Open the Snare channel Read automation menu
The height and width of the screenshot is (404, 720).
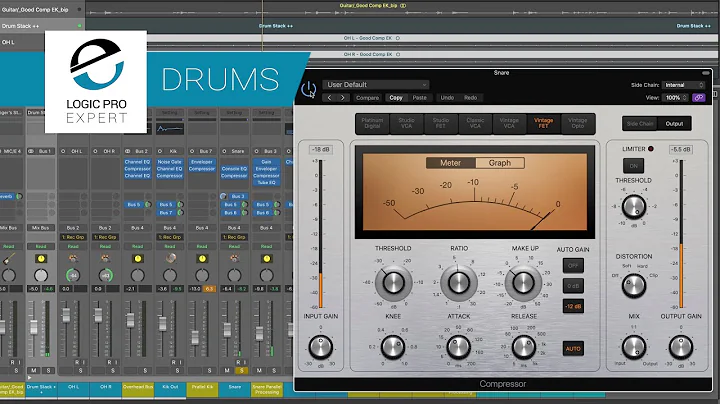pyautogui.click(x=234, y=247)
